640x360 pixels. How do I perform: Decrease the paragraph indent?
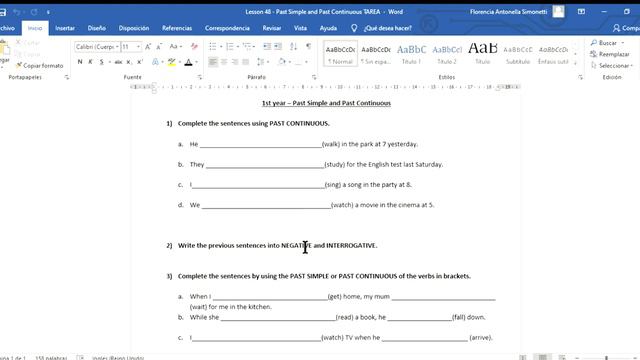pyautogui.click(x=267, y=47)
